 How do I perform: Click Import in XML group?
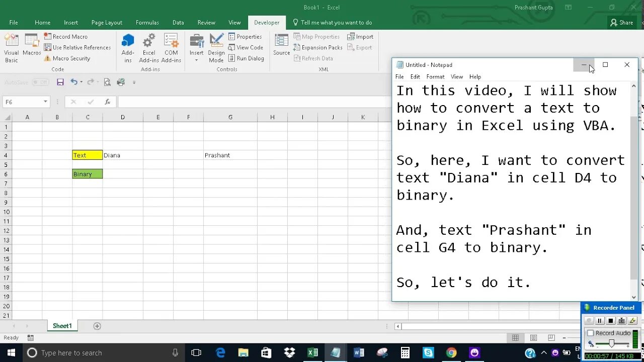[360, 37]
